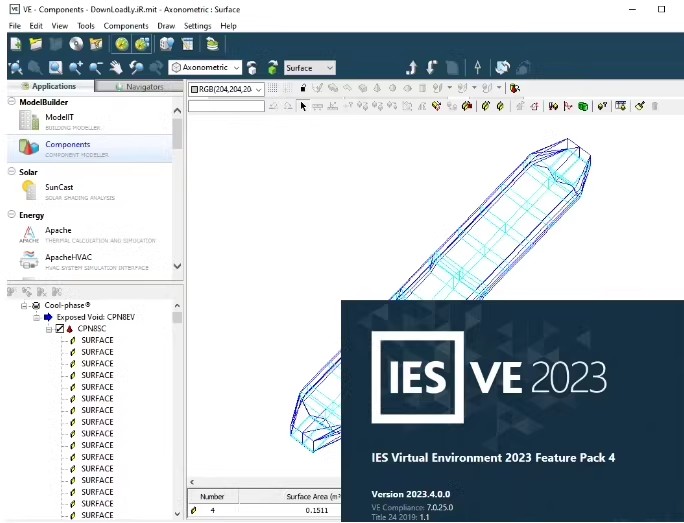Select the Pan hand tool
This screenshot has width=684, height=523.
point(116,68)
